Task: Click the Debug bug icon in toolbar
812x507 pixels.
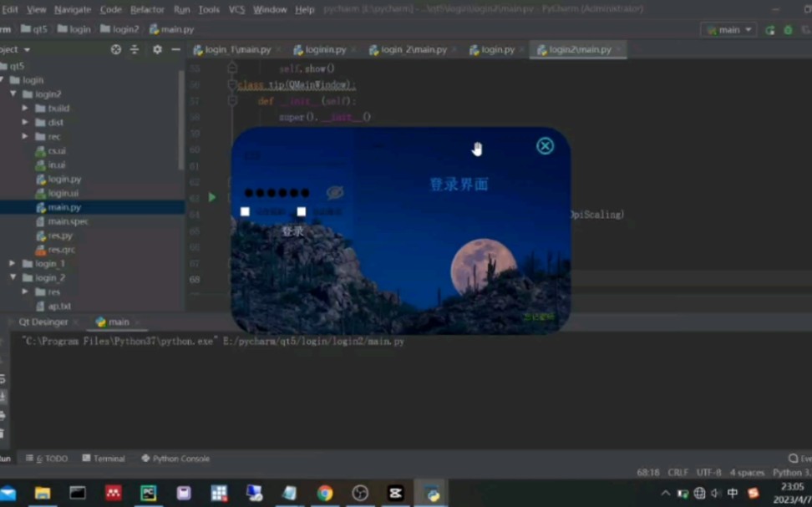Action: pyautogui.click(x=788, y=30)
